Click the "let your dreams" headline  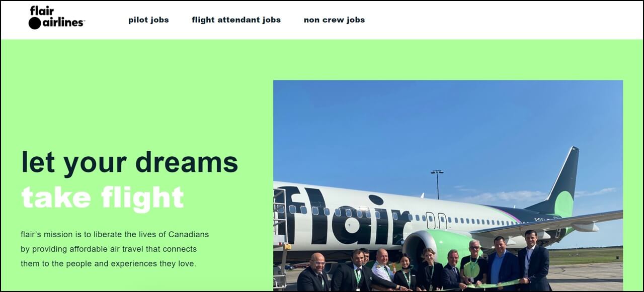pyautogui.click(x=129, y=162)
